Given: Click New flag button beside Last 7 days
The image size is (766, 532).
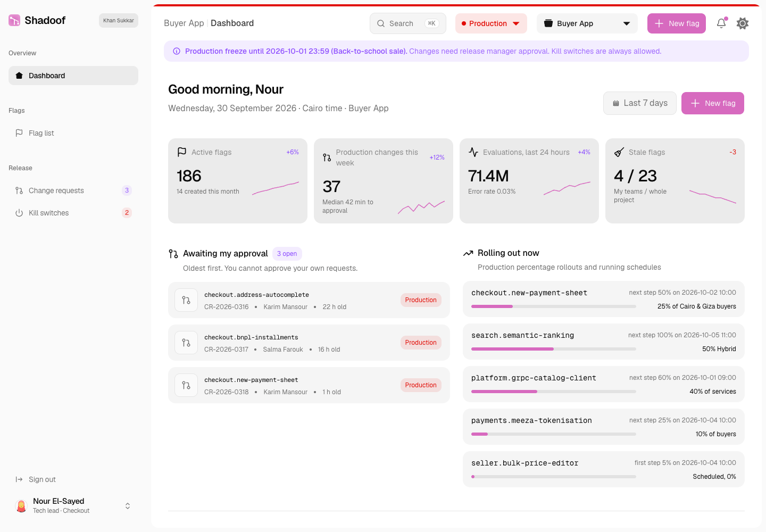Looking at the screenshot, I should [x=713, y=103].
